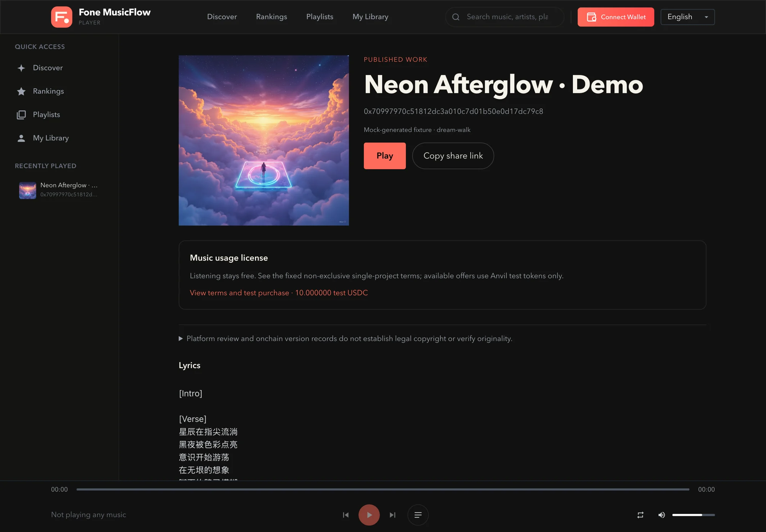Click the PUBLISHED WORK label
The height and width of the screenshot is (532, 766).
(x=396, y=59)
